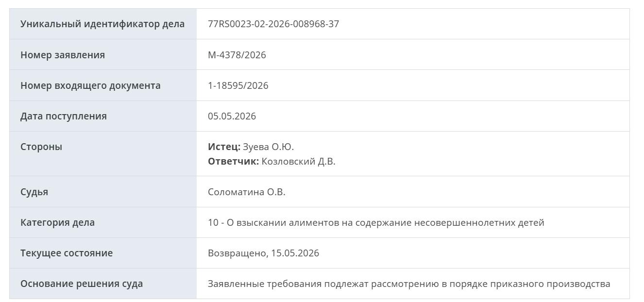Screen dimensions: 644x302
Task: Select the case identifier 77RS0023-02-2026-008968-37
Action: point(273,24)
